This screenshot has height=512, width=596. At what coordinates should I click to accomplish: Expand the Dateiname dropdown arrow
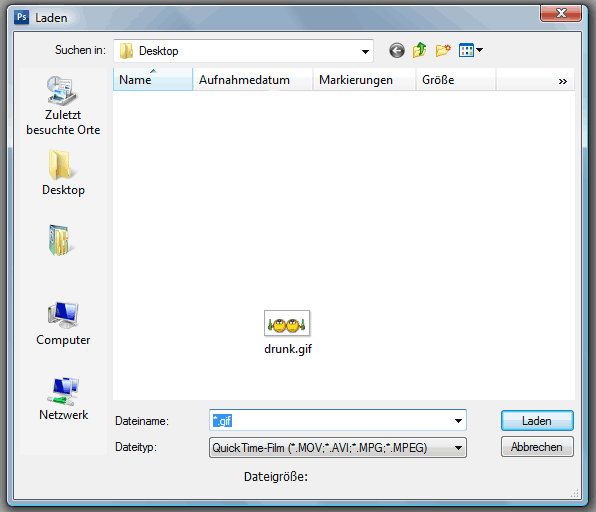click(x=458, y=421)
